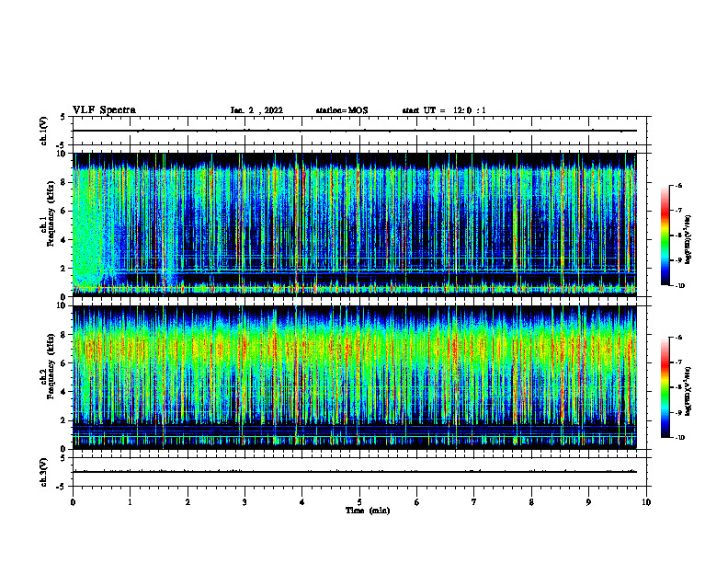Click the "ch.3(V)" axis label
Viewport: 728px width, 563px height.
tap(44, 473)
